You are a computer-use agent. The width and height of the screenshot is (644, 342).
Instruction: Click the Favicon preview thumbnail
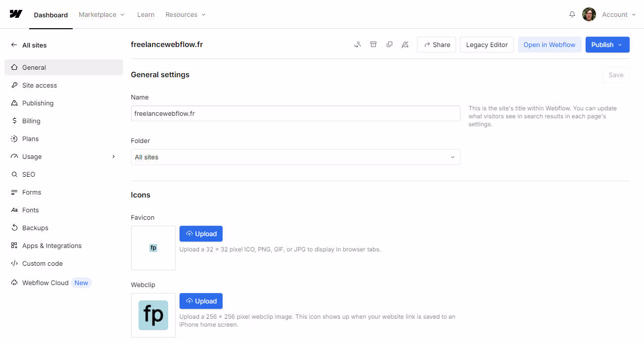tap(153, 248)
